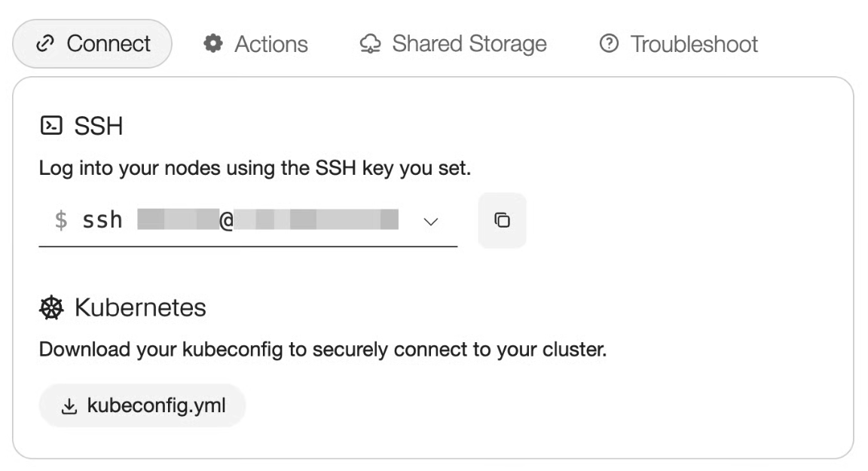Click the Kubernetes helm wheel icon
868x471 pixels.
(51, 307)
